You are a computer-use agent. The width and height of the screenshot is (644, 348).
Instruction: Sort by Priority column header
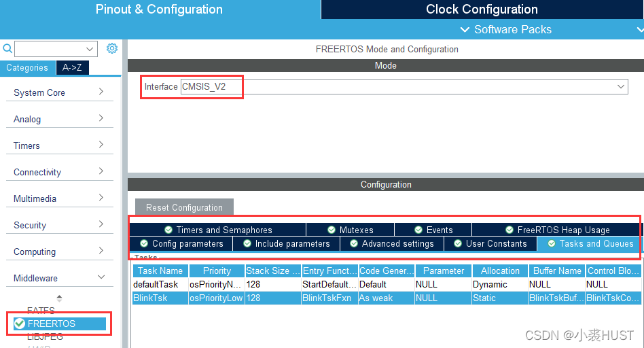click(x=217, y=271)
